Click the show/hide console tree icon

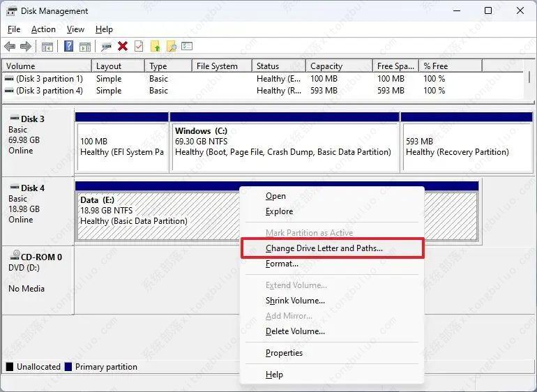tap(47, 47)
